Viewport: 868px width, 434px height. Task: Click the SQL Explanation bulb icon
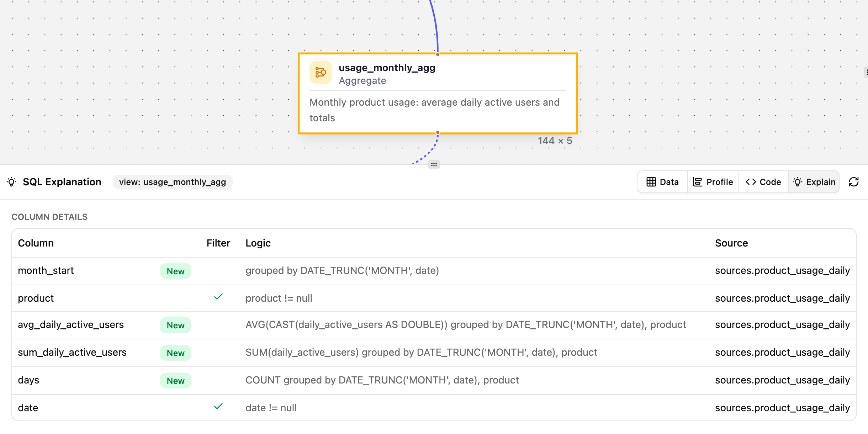12,182
